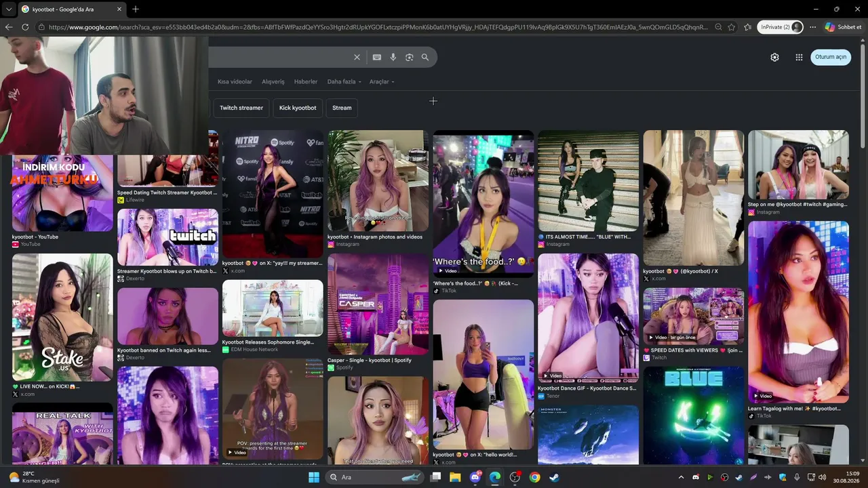The width and height of the screenshot is (868, 488).
Task: Open 'SPEED DATES with VIEWERS' Twitch result
Action: pyautogui.click(x=693, y=350)
